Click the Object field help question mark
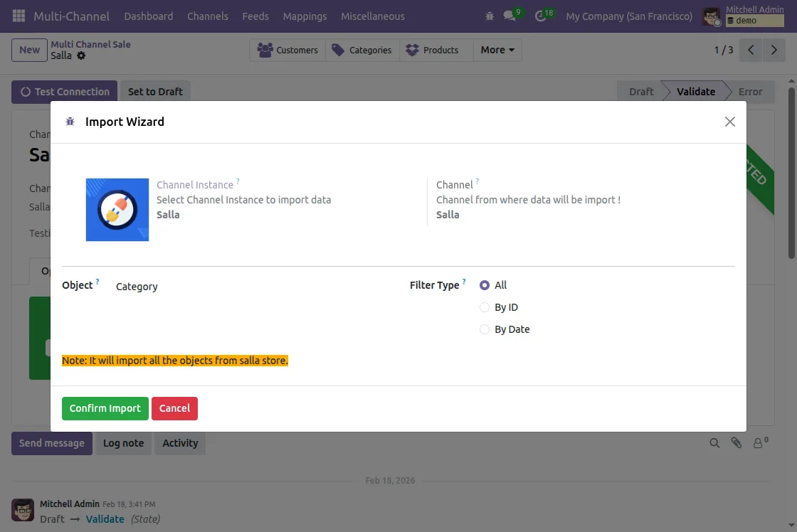The image size is (797, 532). tap(97, 282)
